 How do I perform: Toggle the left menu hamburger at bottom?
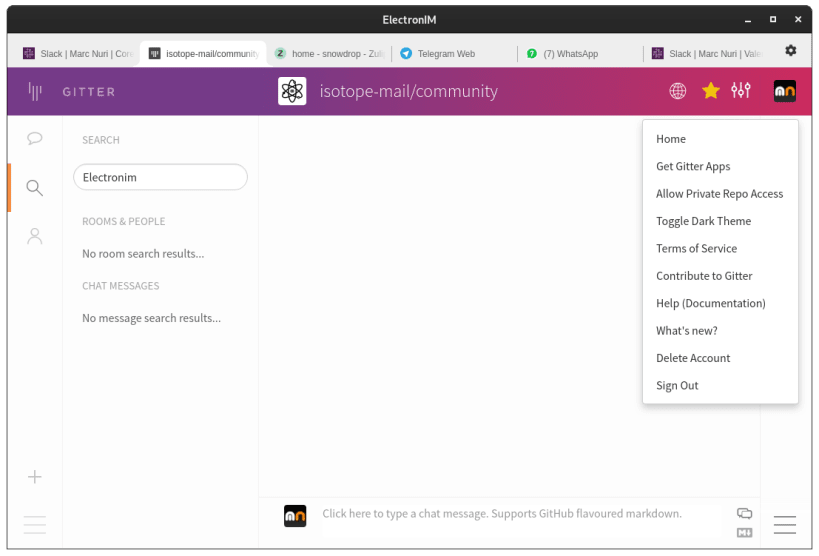click(x=34, y=525)
